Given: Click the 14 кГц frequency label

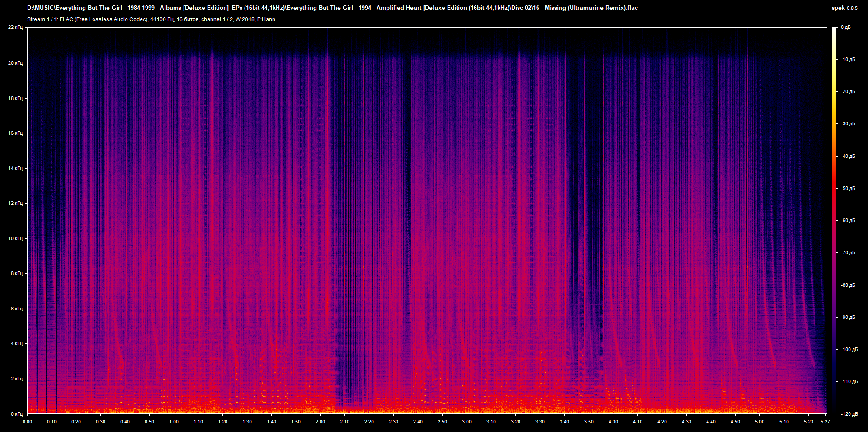Looking at the screenshot, I should coord(15,168).
